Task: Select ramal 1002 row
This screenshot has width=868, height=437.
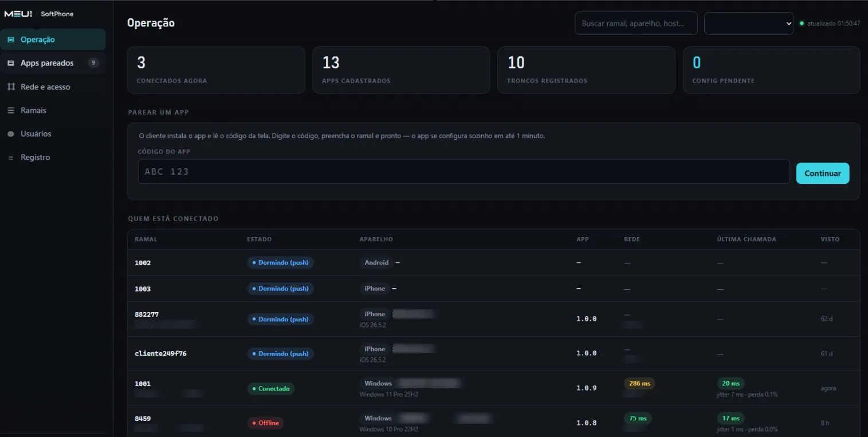Action: (x=493, y=262)
